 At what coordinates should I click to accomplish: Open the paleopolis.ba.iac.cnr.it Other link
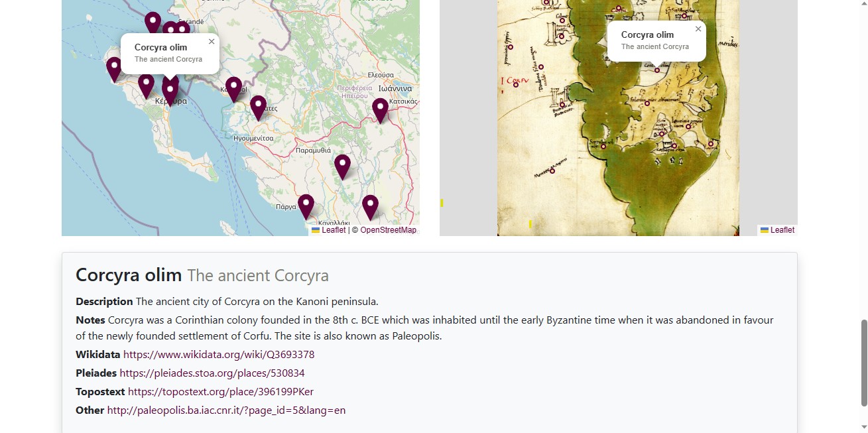[226, 410]
